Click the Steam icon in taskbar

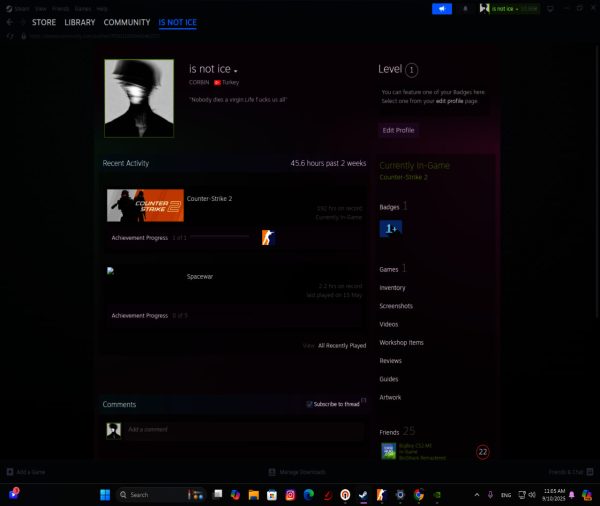363,495
